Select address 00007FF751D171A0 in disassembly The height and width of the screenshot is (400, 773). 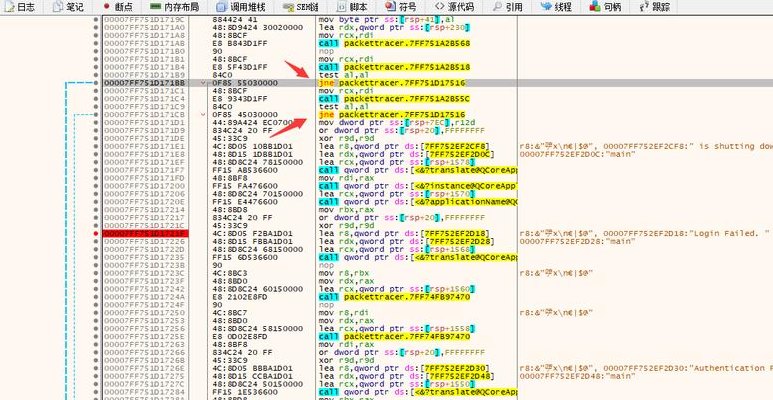145,28
